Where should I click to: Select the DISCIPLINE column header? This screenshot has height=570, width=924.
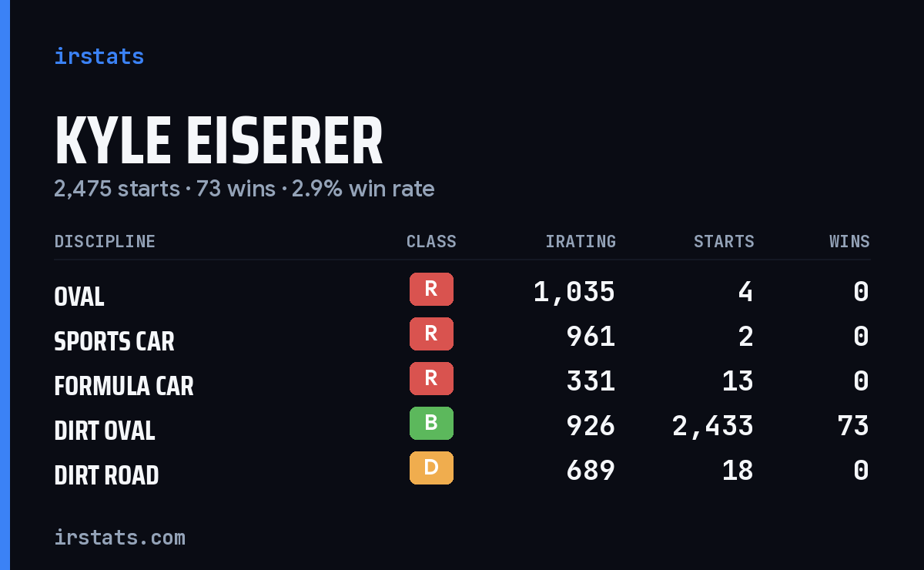[105, 242]
